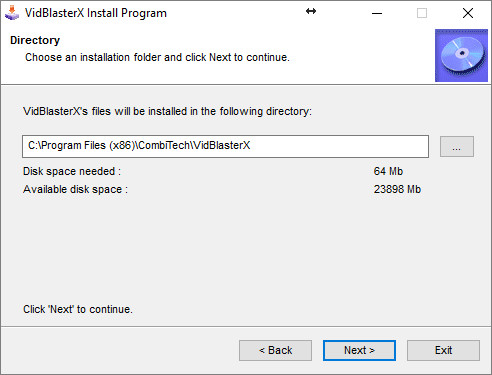The height and width of the screenshot is (375, 492).
Task: Click inside the installation directory path field
Action: click(225, 146)
